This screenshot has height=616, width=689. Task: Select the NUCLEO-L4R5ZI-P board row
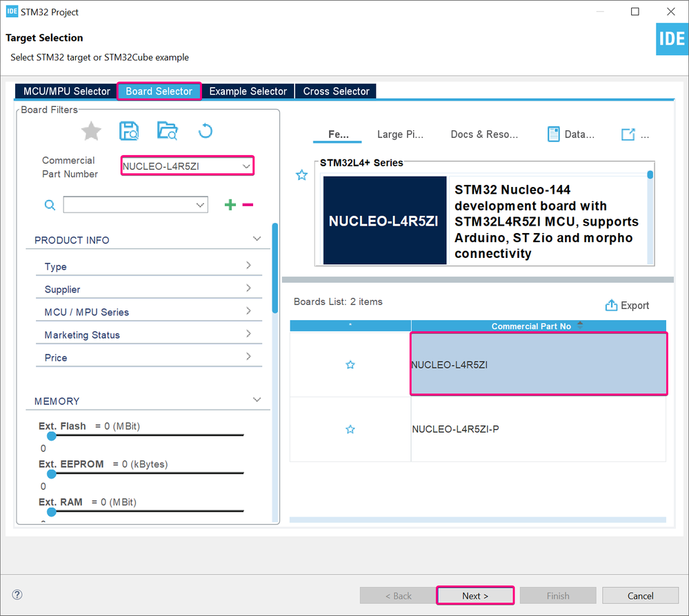tap(539, 429)
